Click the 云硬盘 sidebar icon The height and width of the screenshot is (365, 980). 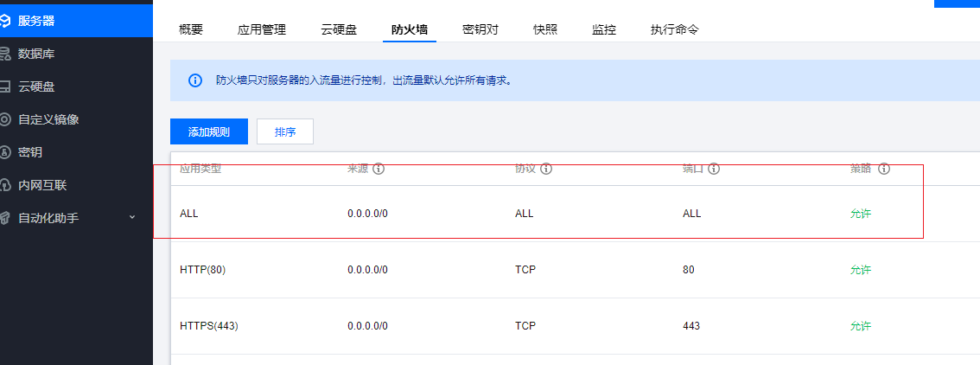tap(5, 86)
